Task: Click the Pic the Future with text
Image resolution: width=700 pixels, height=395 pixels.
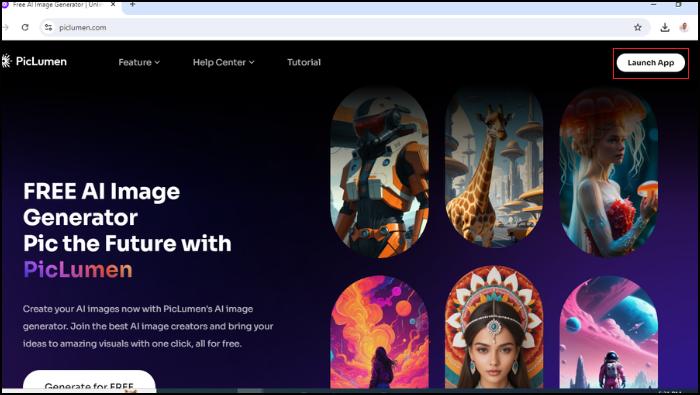Action: click(127, 243)
